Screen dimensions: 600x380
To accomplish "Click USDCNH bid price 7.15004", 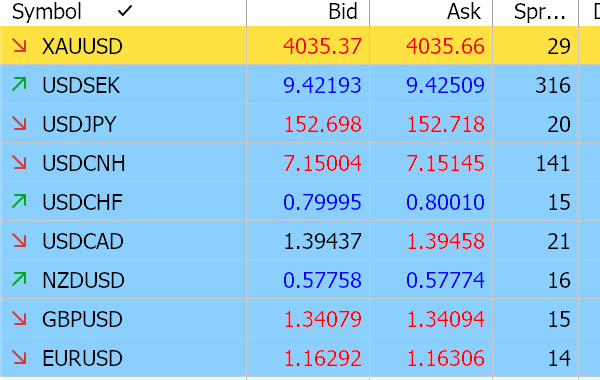I will [322, 163].
